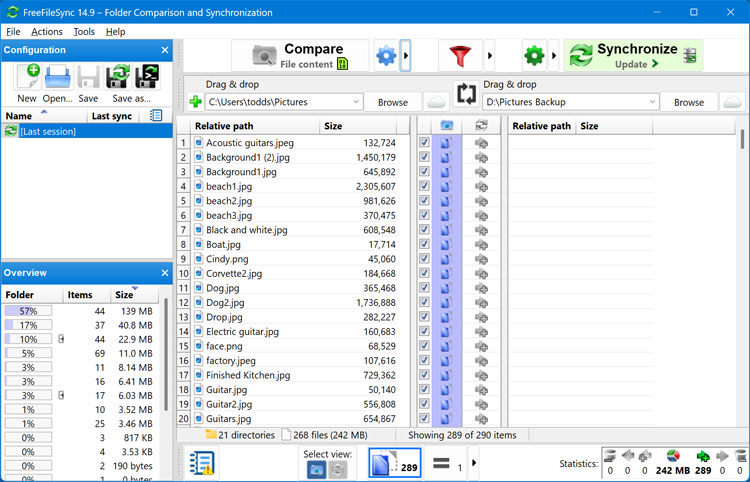Switch to category view icon
This screenshot has width=750, height=482.
[316, 470]
